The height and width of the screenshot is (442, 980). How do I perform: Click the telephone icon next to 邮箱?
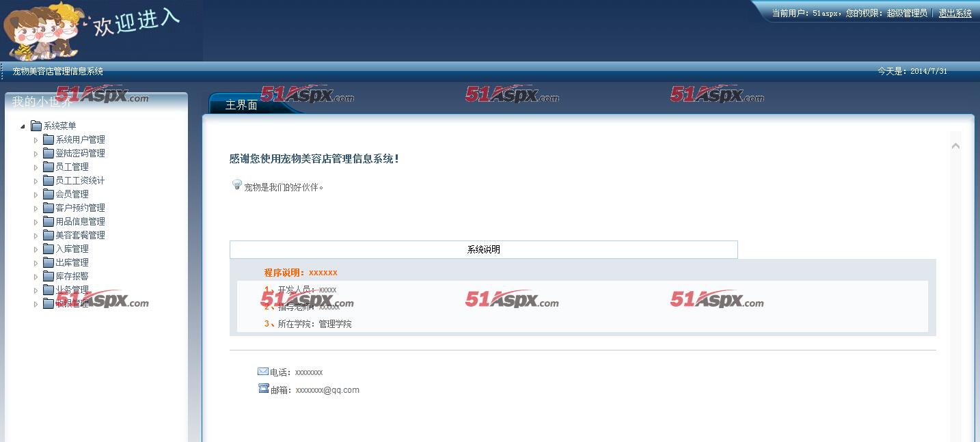pos(264,388)
